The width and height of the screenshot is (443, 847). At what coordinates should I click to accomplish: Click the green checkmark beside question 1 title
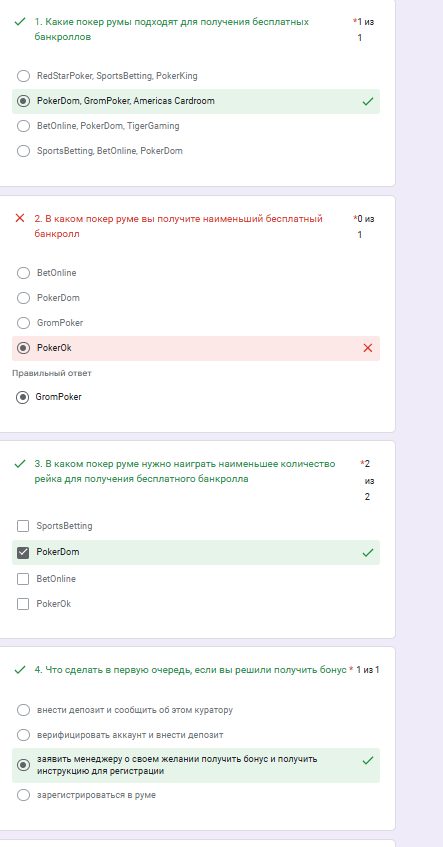pos(20,22)
